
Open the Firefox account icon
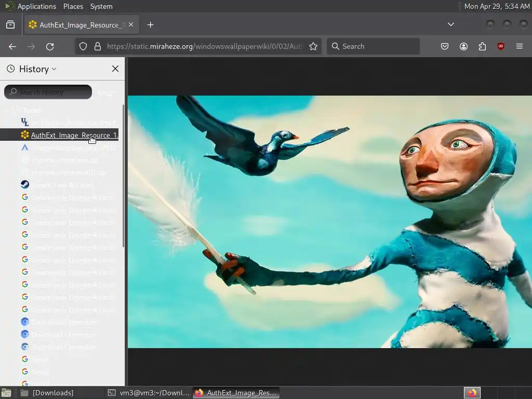point(463,46)
